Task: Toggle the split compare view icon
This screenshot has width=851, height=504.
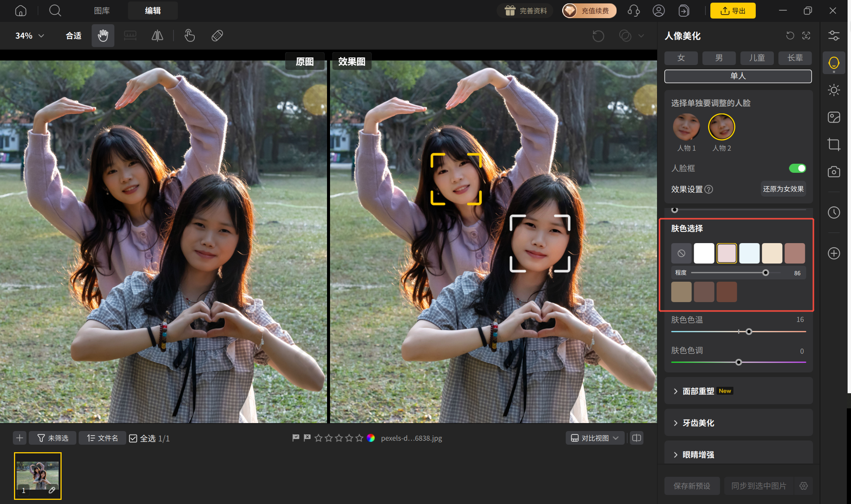Action: pyautogui.click(x=637, y=438)
